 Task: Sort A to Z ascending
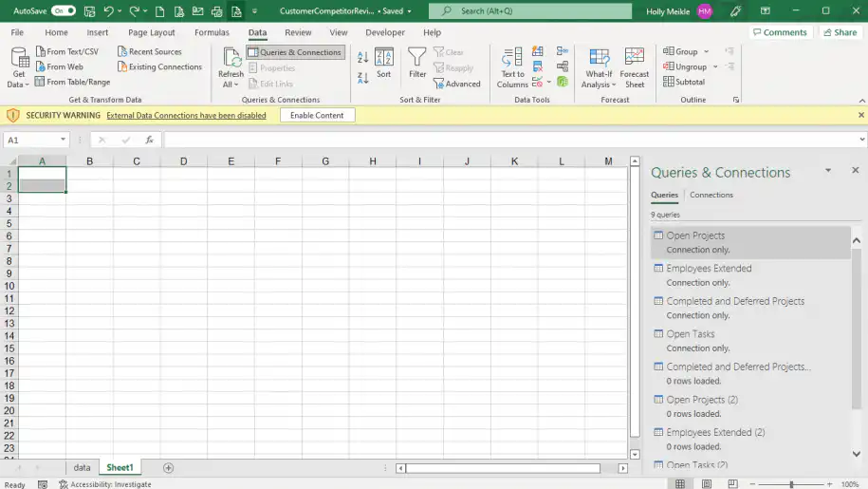pos(363,57)
